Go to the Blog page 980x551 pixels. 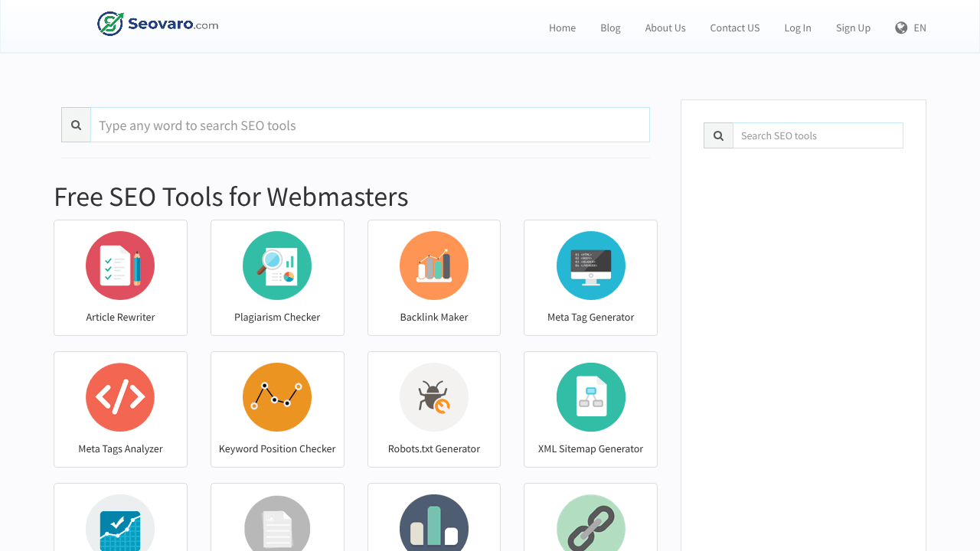610,28
